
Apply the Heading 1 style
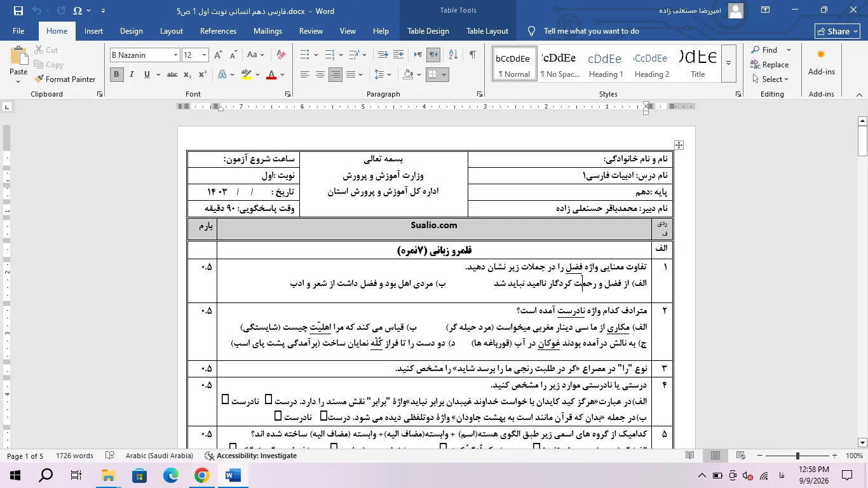click(x=606, y=64)
